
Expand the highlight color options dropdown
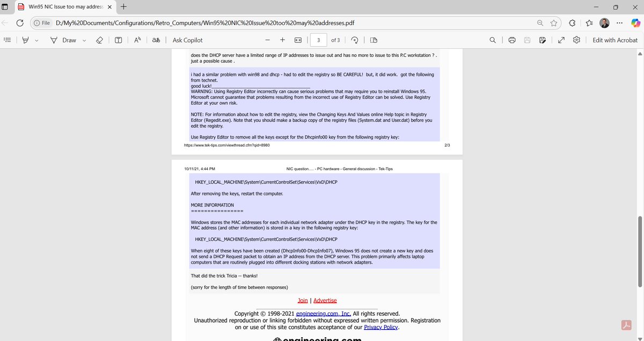[36, 40]
